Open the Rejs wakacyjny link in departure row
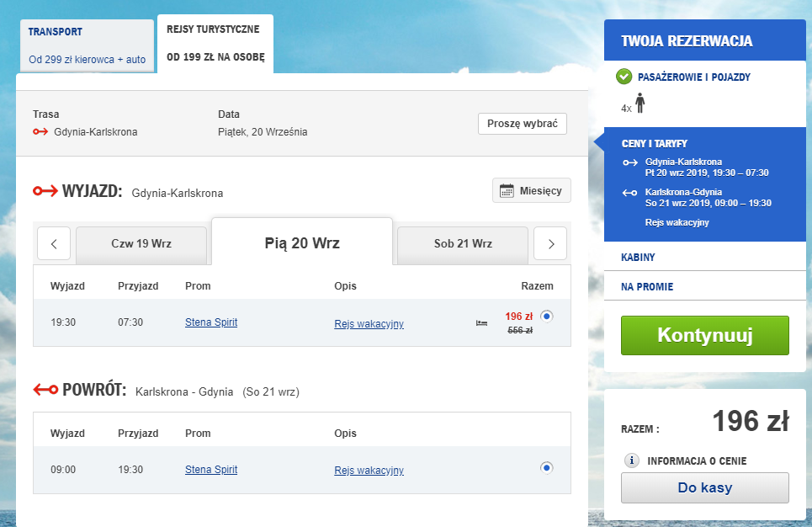This screenshot has height=527, width=812. (x=369, y=324)
